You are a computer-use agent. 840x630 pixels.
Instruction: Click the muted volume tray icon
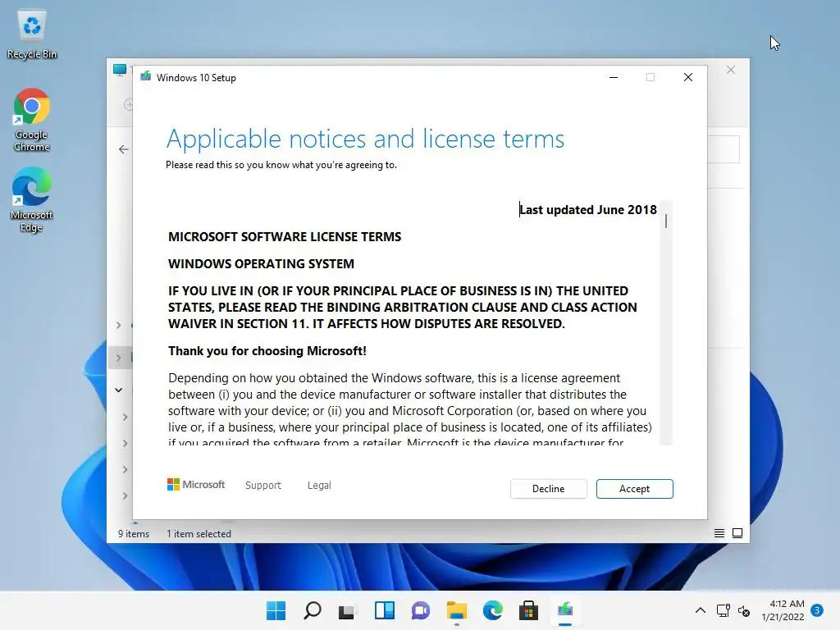point(744,610)
